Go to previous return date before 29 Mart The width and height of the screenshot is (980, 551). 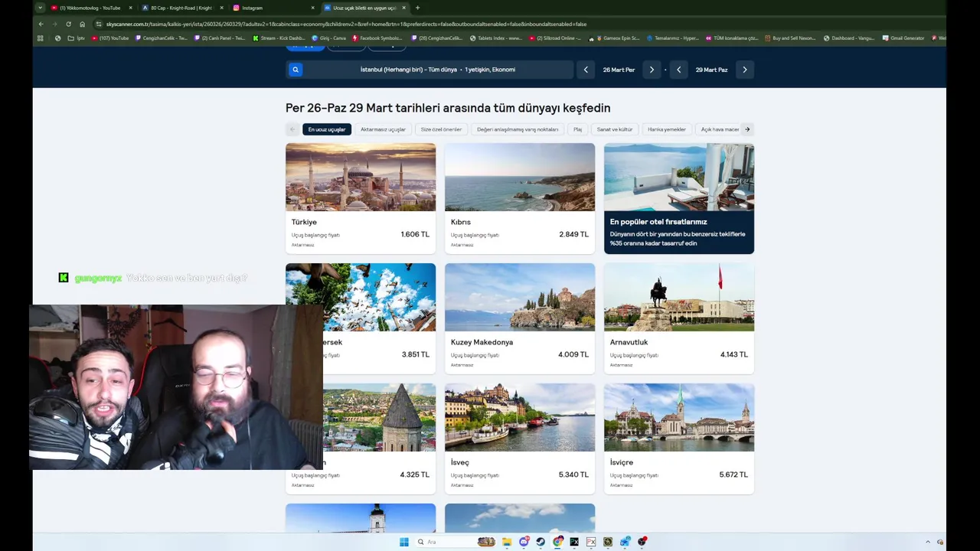(x=678, y=70)
